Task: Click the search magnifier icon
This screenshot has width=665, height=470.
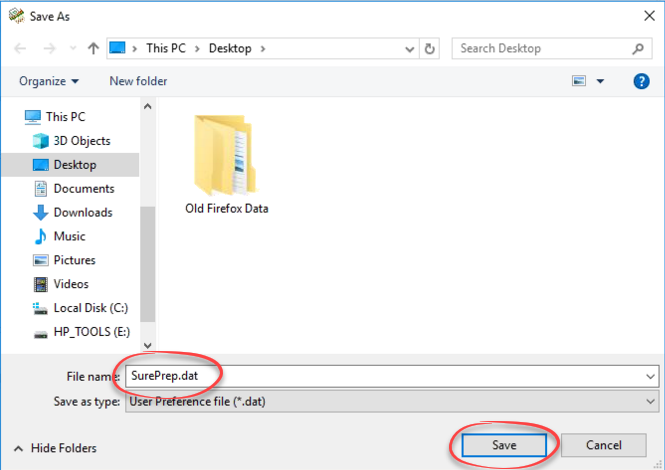Action: [x=638, y=49]
